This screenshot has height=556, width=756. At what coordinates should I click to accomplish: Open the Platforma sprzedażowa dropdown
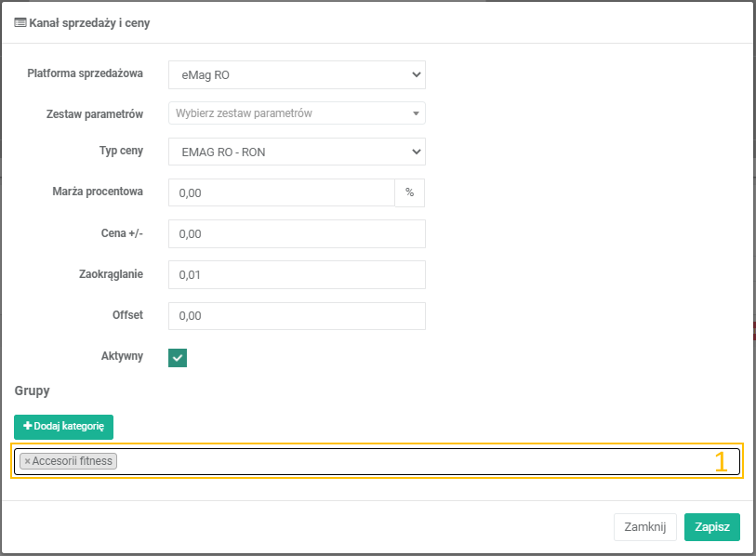(296, 74)
